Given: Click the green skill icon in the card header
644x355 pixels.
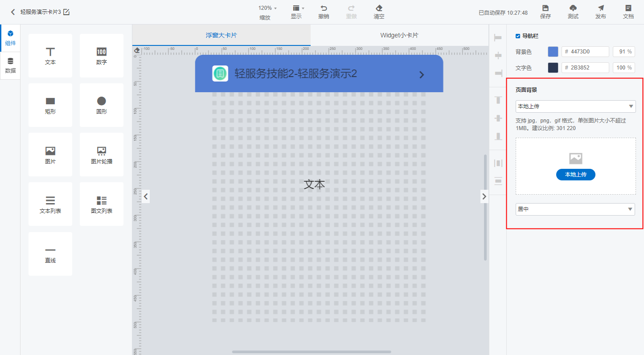Looking at the screenshot, I should click(220, 73).
